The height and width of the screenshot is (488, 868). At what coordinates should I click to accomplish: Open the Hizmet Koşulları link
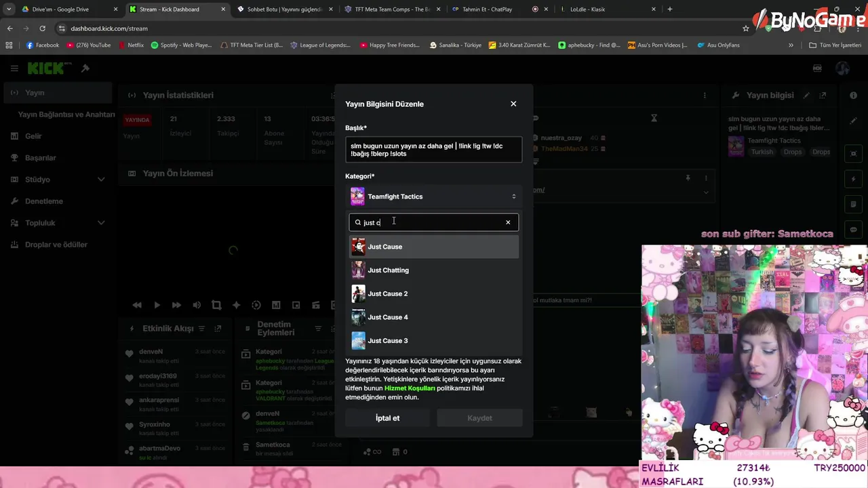click(410, 388)
